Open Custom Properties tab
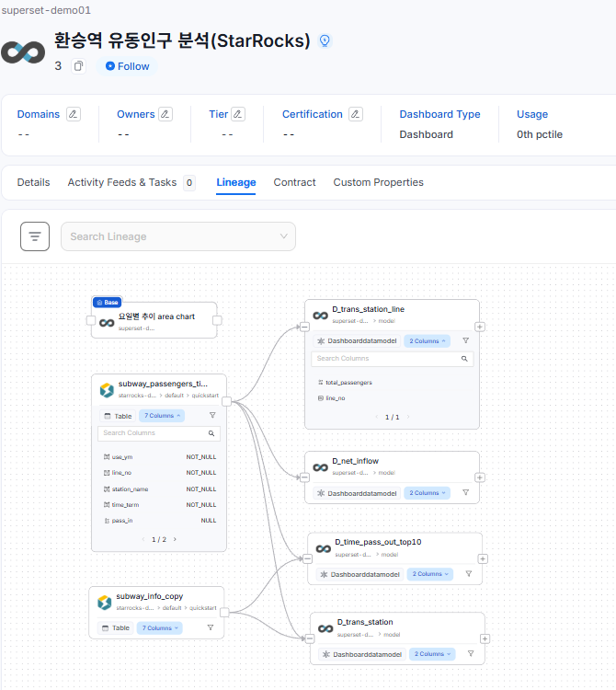Viewport: 616px width, 690px height. (x=378, y=182)
